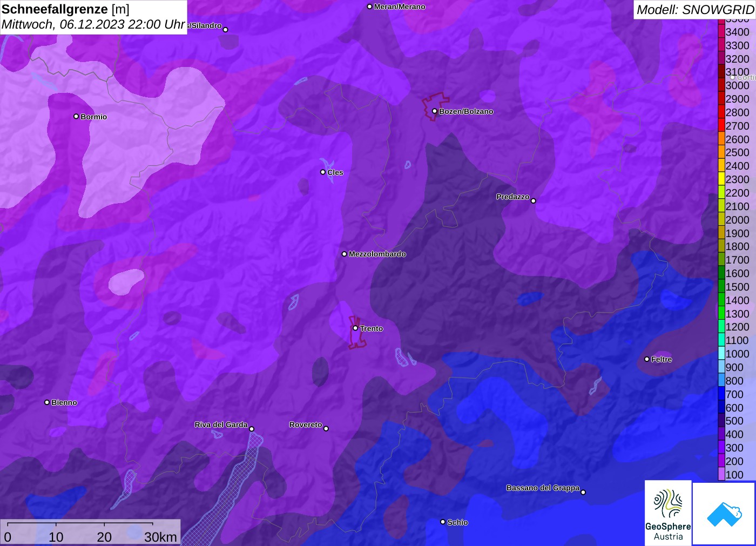Click the Schneefallgrenze [m] title text

click(65, 9)
